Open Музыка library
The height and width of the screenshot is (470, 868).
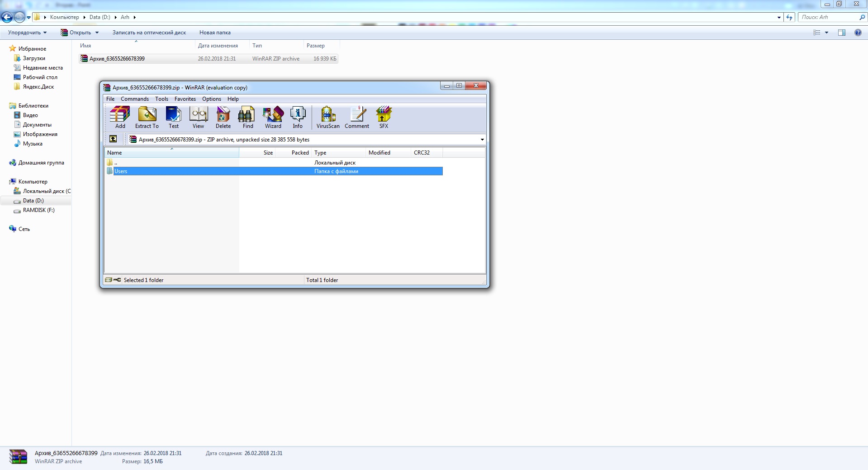[33, 144]
